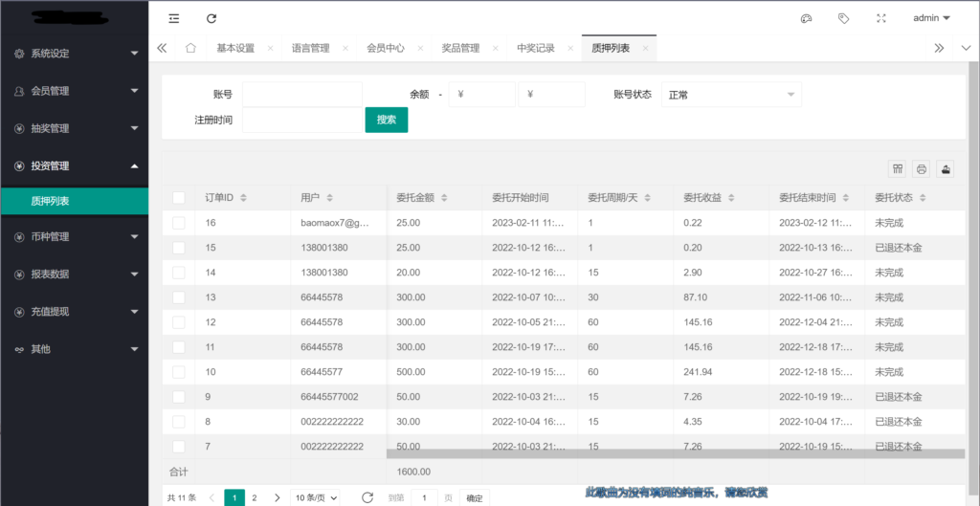Open the 会员中心 tab
980x506 pixels.
tap(385, 48)
